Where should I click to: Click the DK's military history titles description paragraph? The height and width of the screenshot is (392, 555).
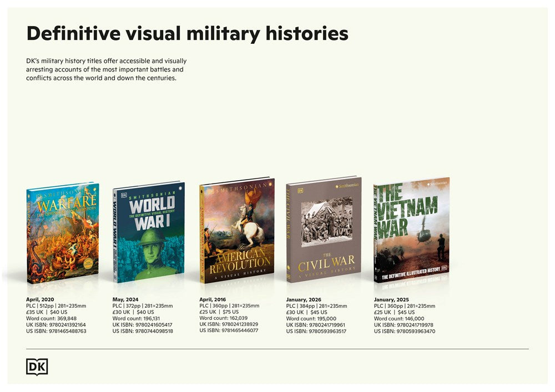[x=106, y=69]
